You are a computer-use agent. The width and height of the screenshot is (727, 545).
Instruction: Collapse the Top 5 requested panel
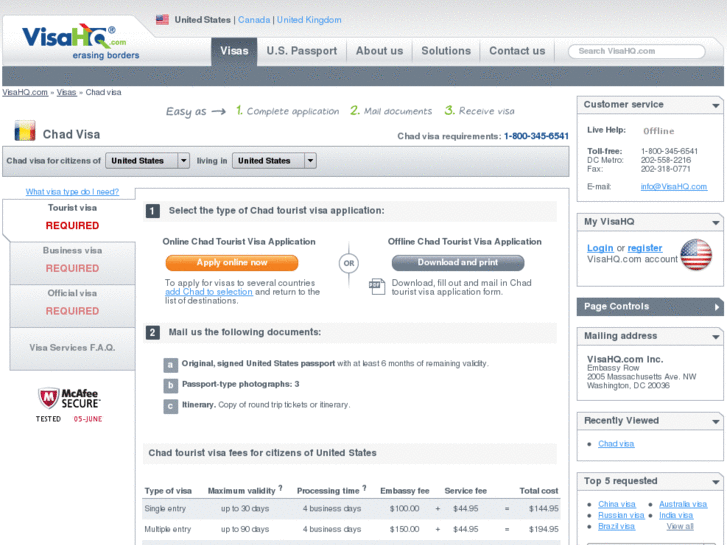(x=715, y=482)
